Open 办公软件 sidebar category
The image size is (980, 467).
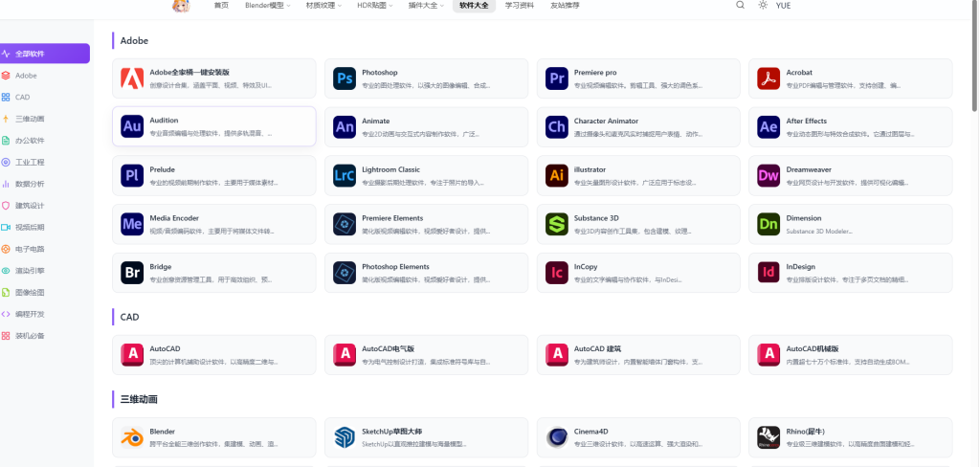point(44,141)
